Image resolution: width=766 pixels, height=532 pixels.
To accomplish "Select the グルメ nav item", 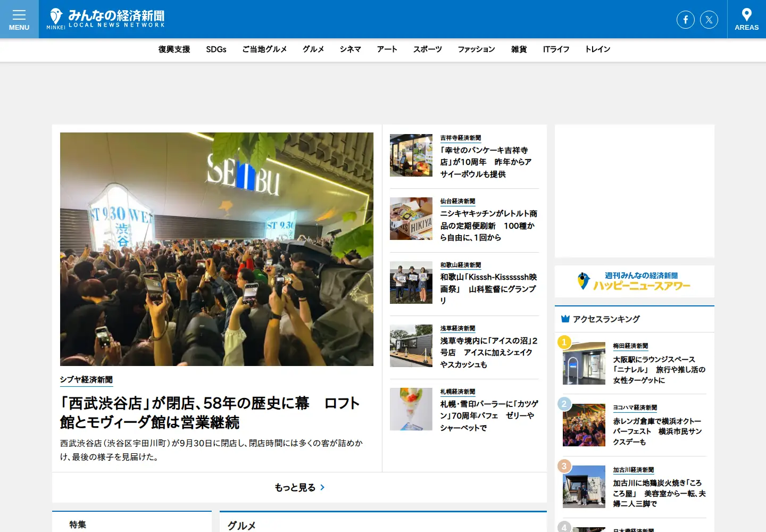I will [x=313, y=49].
